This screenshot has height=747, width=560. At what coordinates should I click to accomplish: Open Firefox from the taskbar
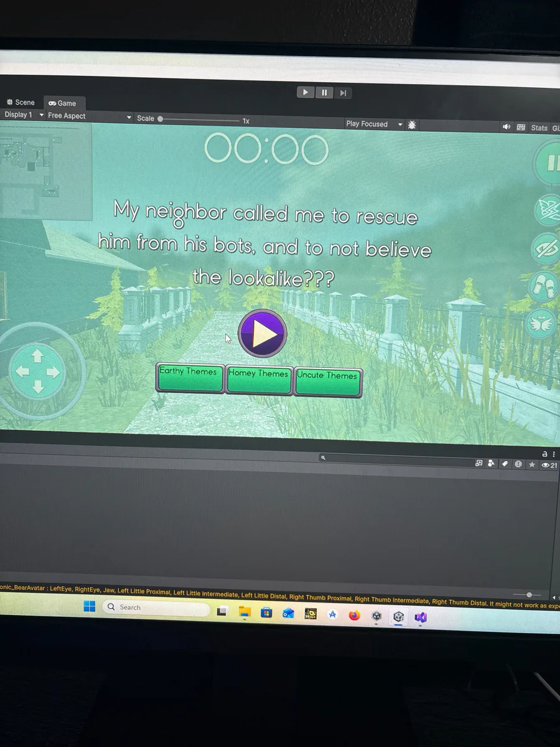tap(354, 615)
